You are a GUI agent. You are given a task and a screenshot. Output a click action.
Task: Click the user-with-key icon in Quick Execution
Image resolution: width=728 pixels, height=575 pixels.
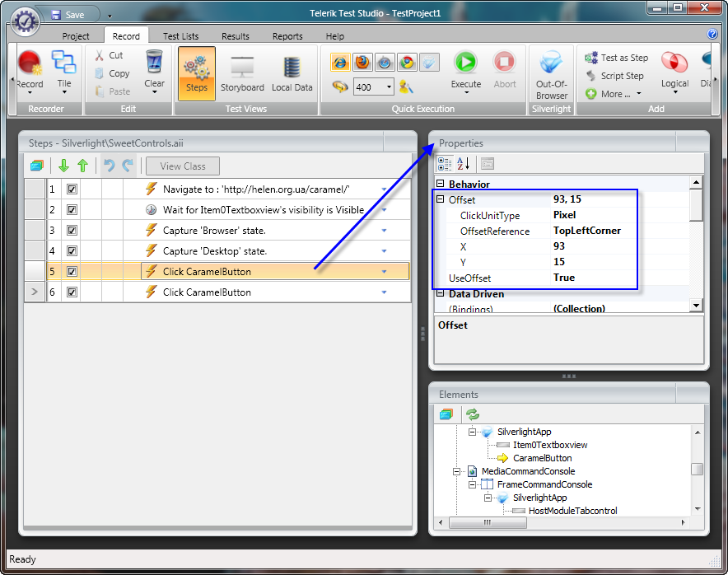[406, 86]
